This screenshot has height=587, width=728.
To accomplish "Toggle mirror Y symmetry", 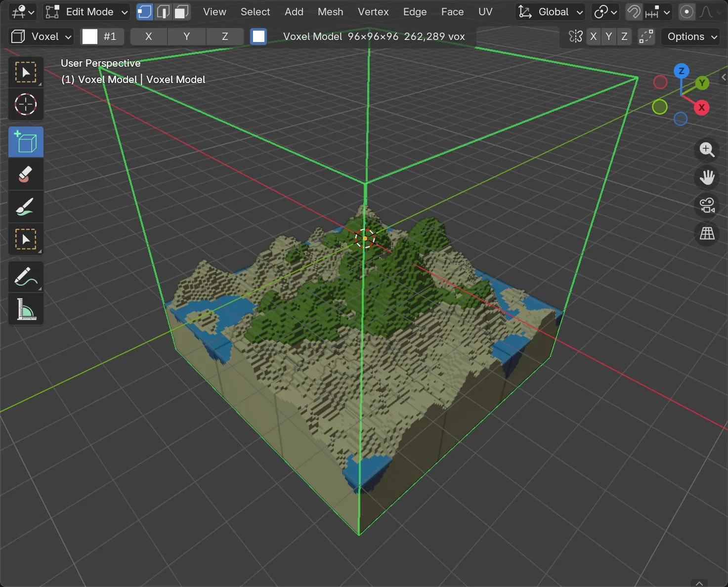I will 609,37.
